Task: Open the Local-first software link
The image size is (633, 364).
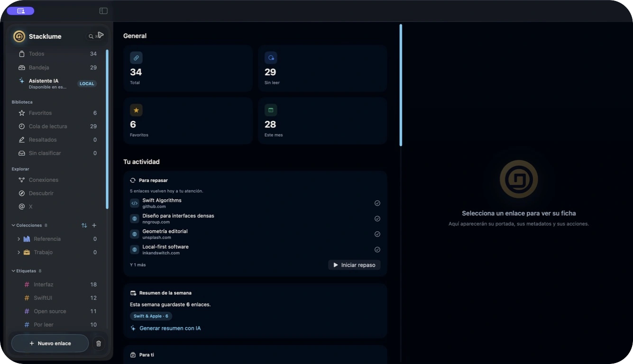Action: (x=255, y=250)
